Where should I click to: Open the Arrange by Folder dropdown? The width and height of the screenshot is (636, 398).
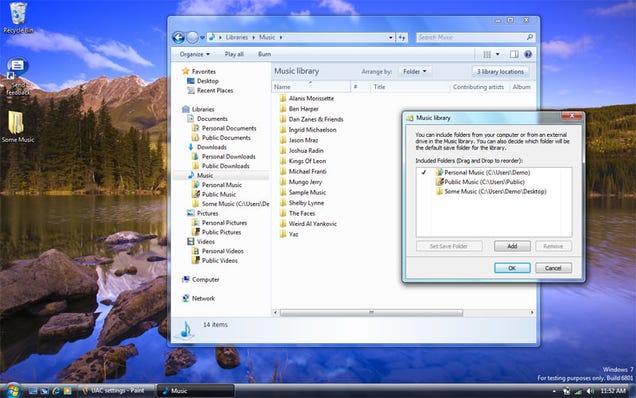(x=415, y=71)
